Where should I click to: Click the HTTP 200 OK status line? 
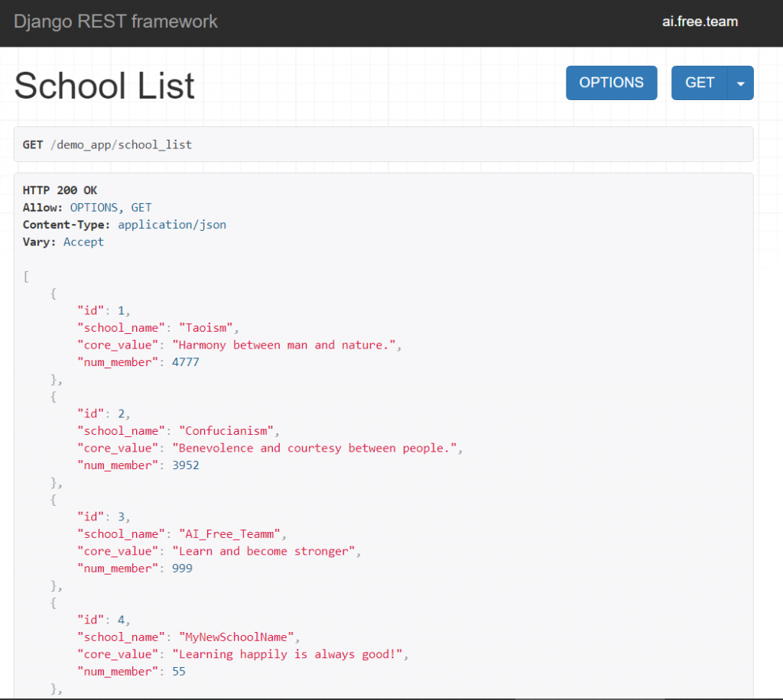60,190
